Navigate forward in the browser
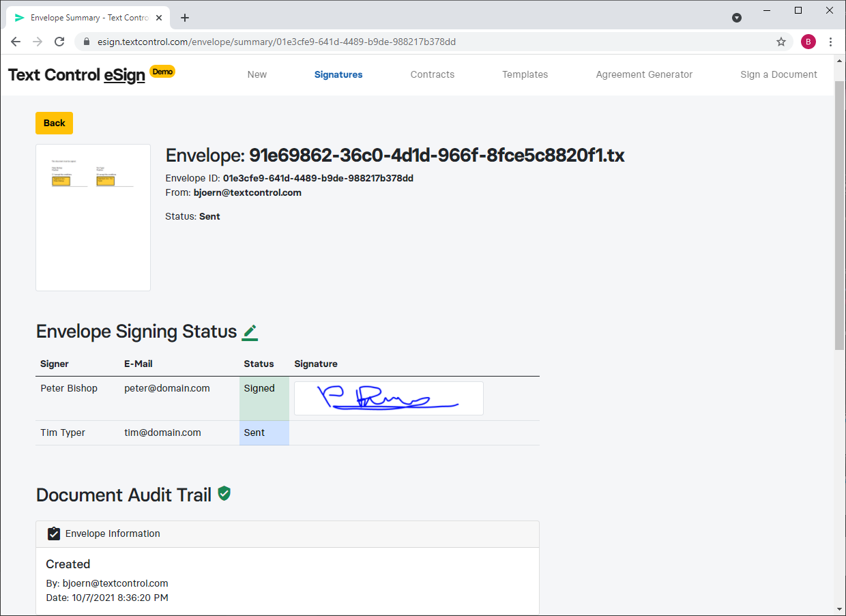846x616 pixels. [38, 42]
